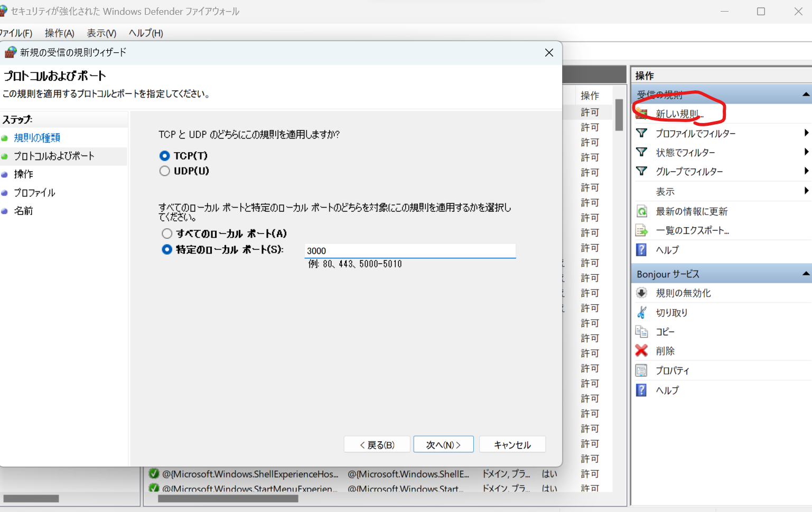
Task: Open the 表示(V) menu
Action: pyautogui.click(x=101, y=33)
